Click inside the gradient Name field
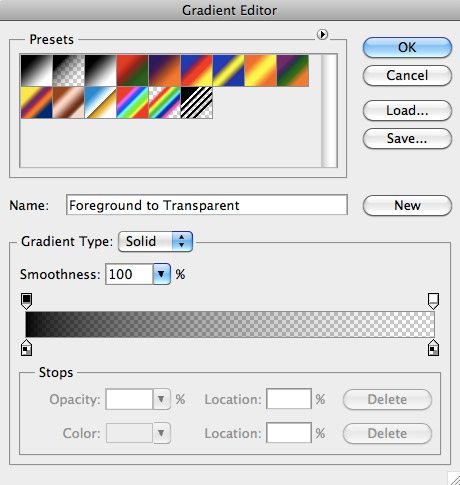The height and width of the screenshot is (485, 460). (x=207, y=205)
